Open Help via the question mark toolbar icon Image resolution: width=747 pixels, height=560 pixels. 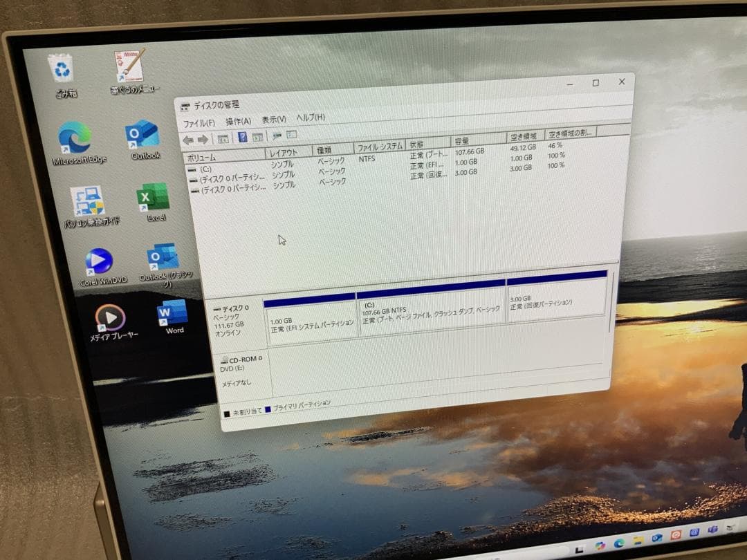tap(243, 136)
